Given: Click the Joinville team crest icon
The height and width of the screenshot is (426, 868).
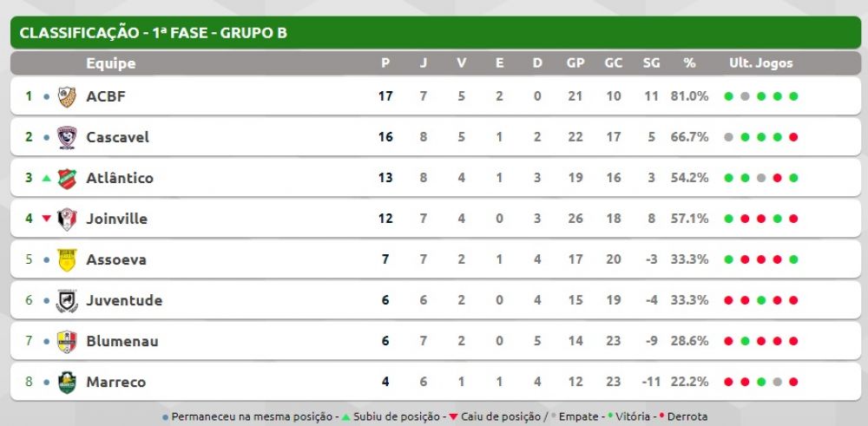Looking at the screenshot, I should click(67, 219).
